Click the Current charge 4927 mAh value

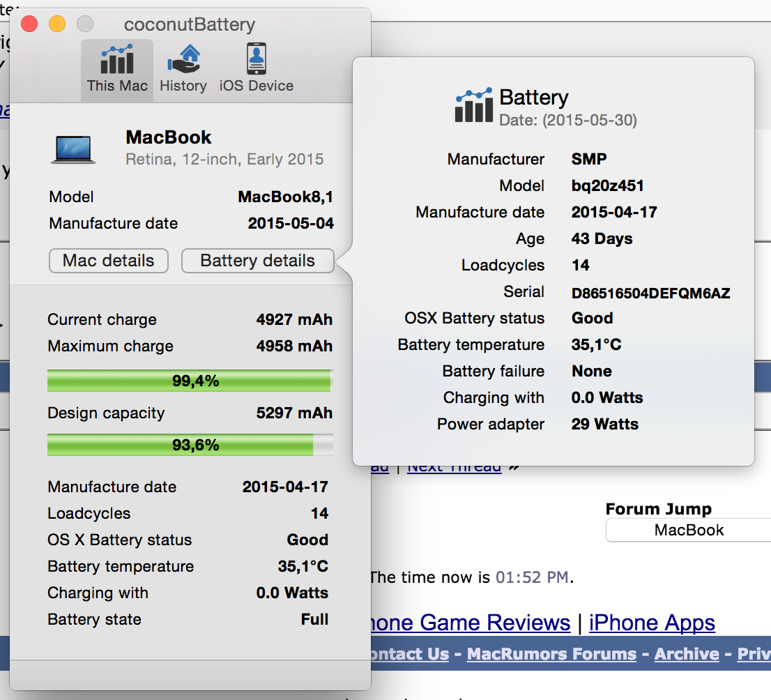294,320
